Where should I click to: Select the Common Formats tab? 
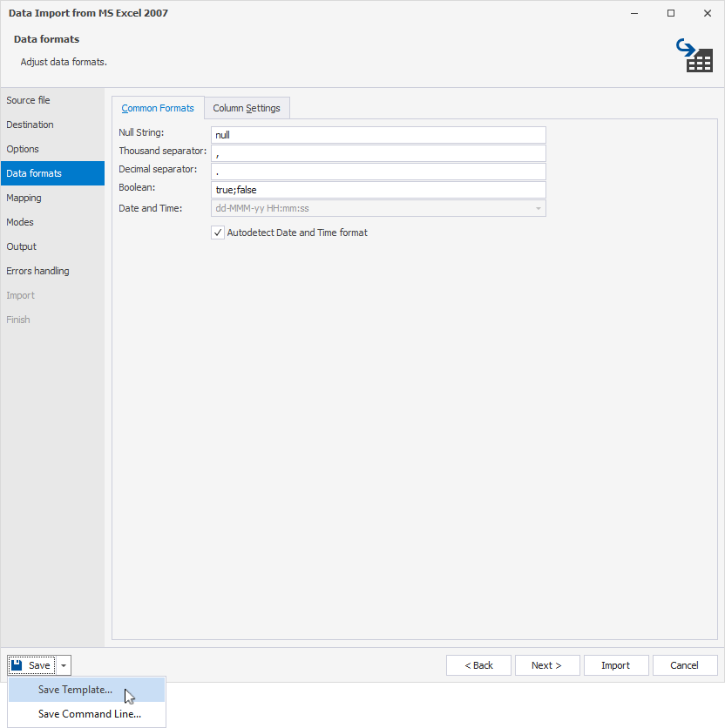(x=158, y=108)
